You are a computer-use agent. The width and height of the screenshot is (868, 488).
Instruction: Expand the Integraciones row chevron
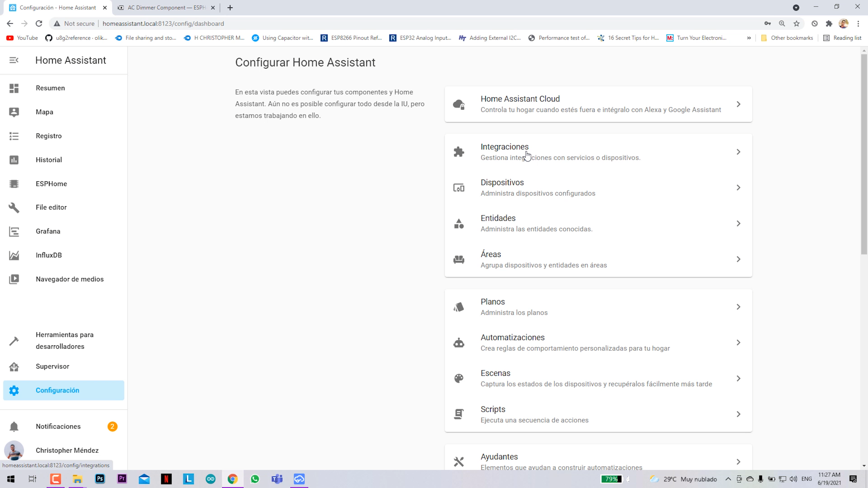pyautogui.click(x=738, y=152)
